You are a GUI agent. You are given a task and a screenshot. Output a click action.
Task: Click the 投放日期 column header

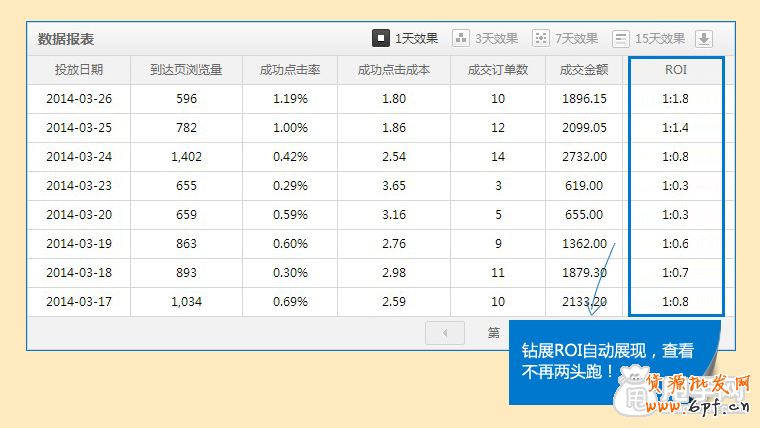pyautogui.click(x=79, y=70)
